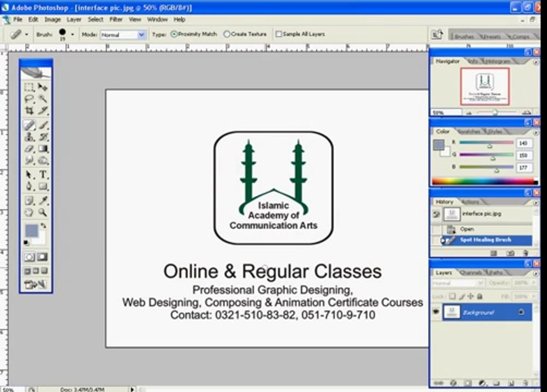Select the Spot Healing Brush tool in toolbox
Image resolution: width=547 pixels, height=392 pixels.
pyautogui.click(x=29, y=125)
